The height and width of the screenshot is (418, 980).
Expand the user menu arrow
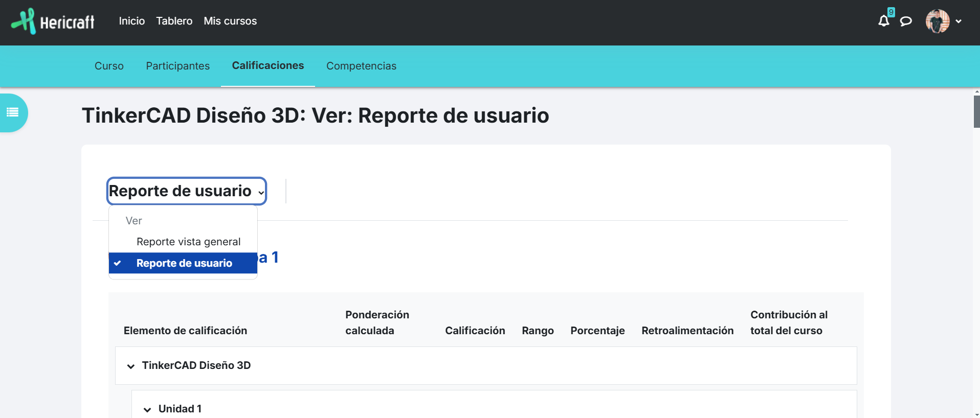point(959,21)
